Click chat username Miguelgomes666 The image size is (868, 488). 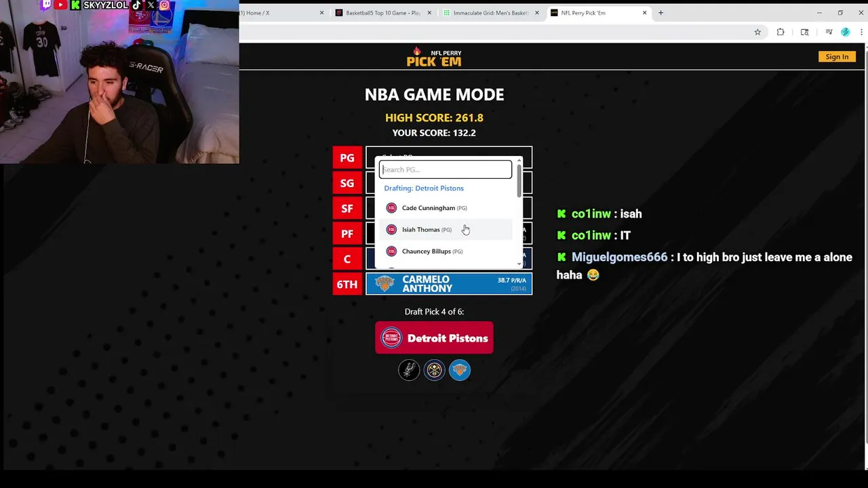(x=619, y=257)
